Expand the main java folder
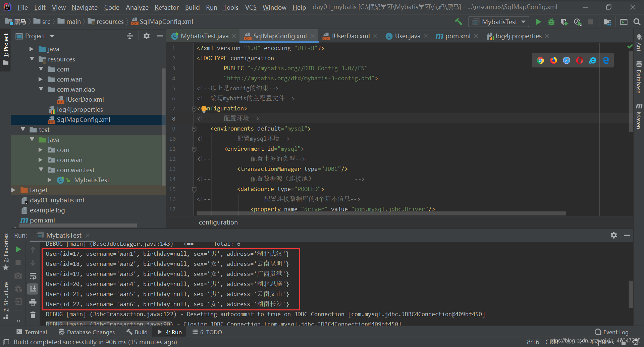Screen dimensions: 644x347 pyautogui.click(x=32, y=49)
